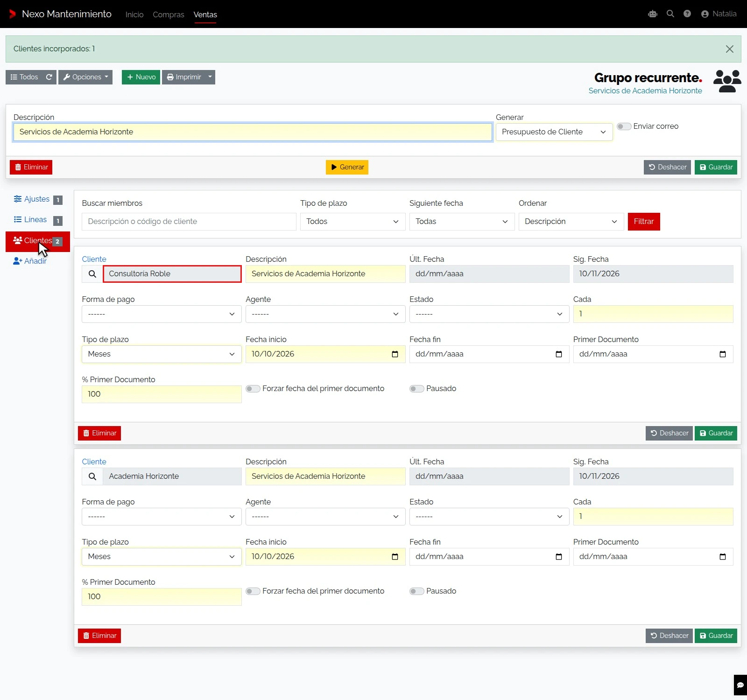
Task: Open calendar picker for second Fecha inicio
Action: click(395, 557)
